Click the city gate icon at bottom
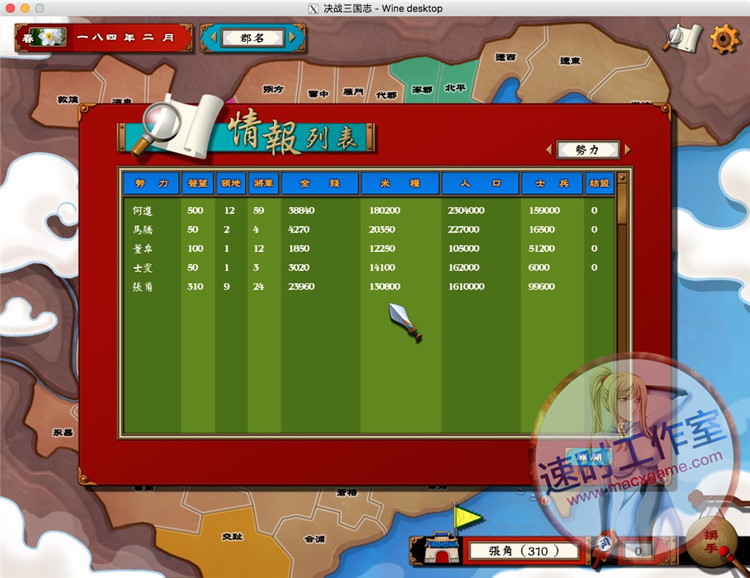 pos(441,547)
